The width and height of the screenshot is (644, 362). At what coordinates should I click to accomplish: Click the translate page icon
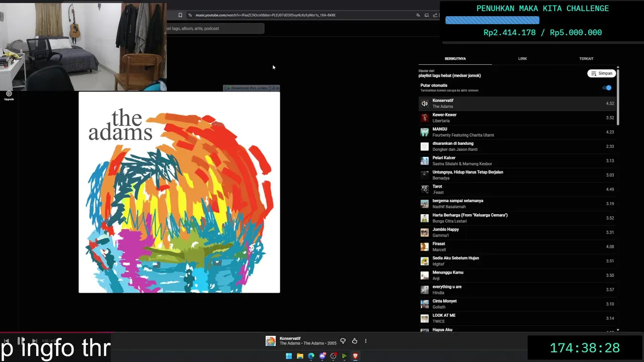click(x=418, y=15)
